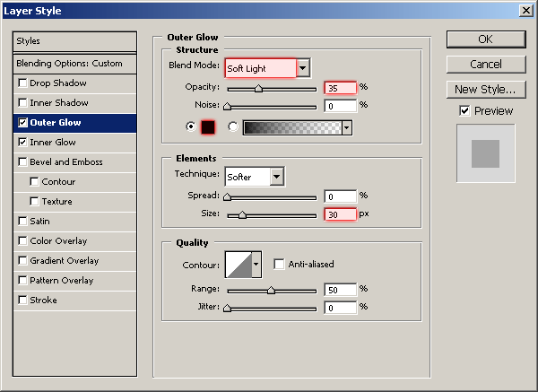This screenshot has height=392, width=538.
Task: Enable the Stroke checkbox
Action: click(22, 301)
